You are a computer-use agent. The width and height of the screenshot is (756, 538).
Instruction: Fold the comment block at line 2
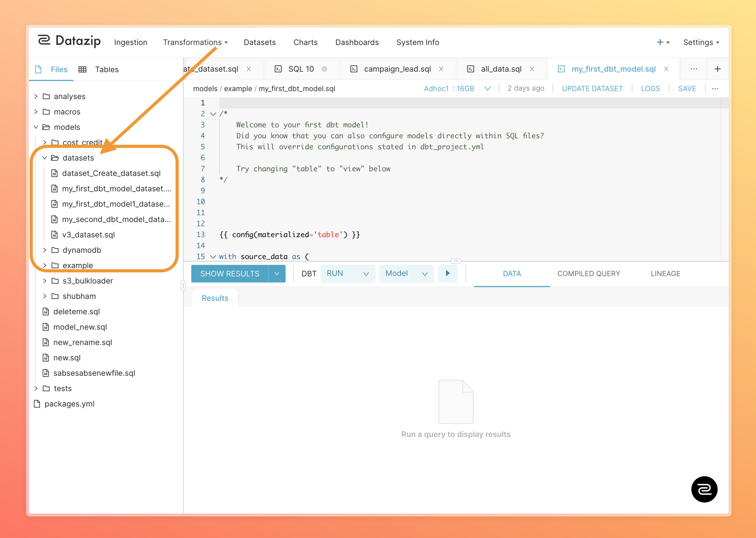(213, 114)
